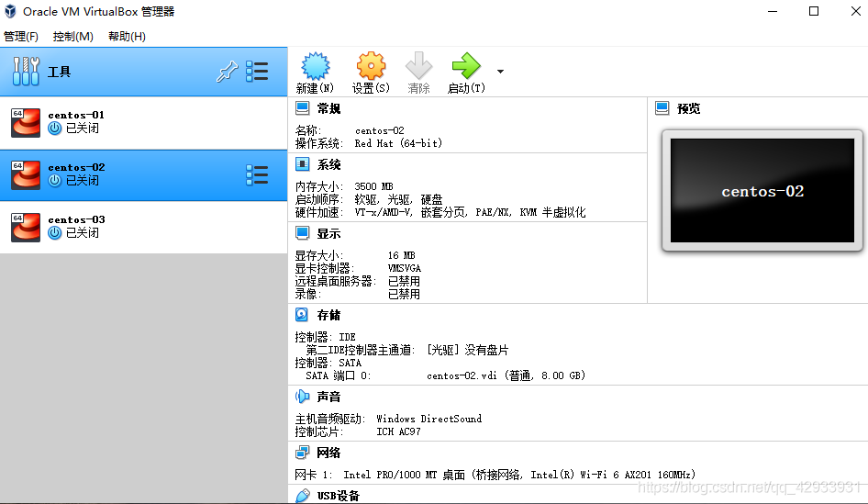Select the centos-01 virtual machine
This screenshot has height=504, width=868.
tap(143, 122)
